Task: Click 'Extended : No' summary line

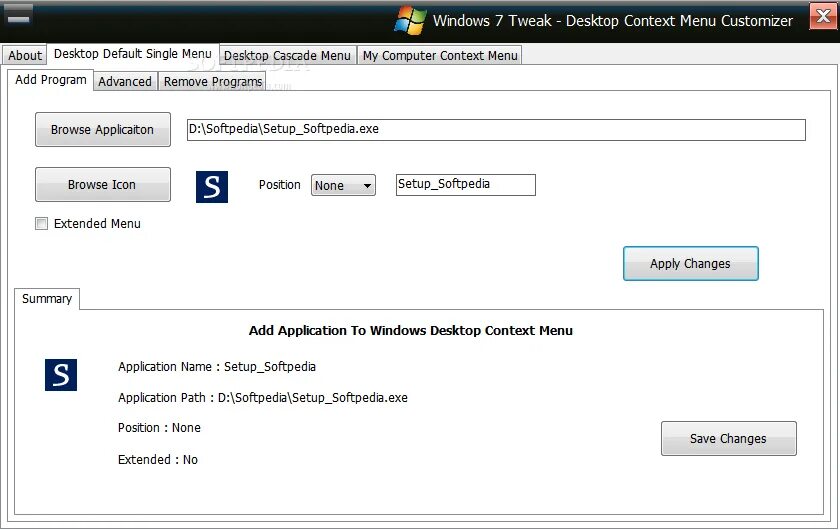Action: [x=158, y=460]
